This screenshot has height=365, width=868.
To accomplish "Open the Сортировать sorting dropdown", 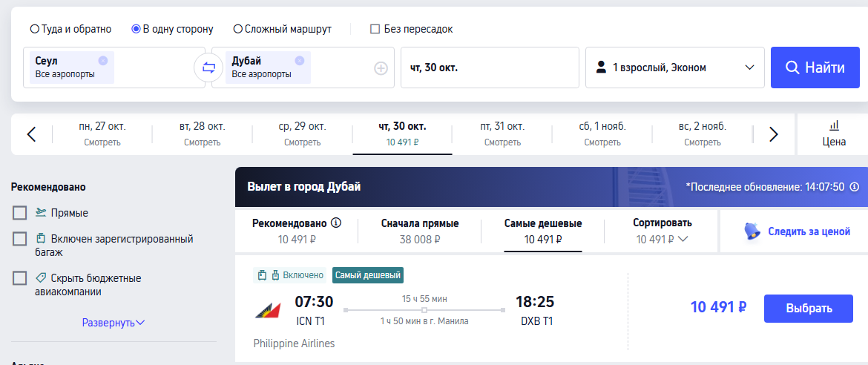I will (662, 231).
